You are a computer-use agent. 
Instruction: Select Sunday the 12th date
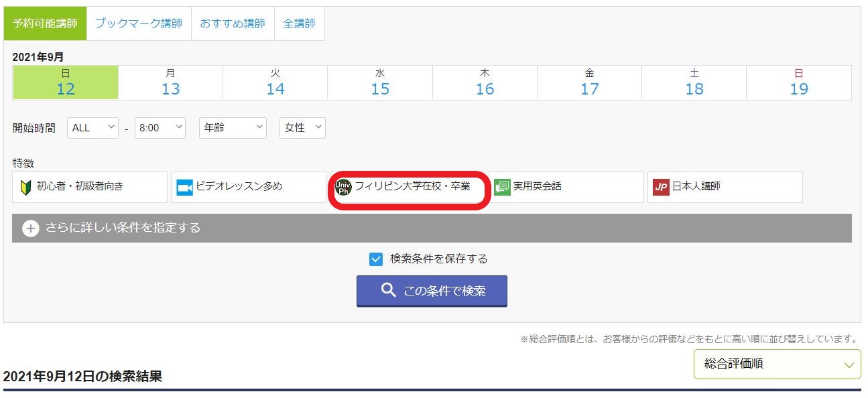click(66, 82)
